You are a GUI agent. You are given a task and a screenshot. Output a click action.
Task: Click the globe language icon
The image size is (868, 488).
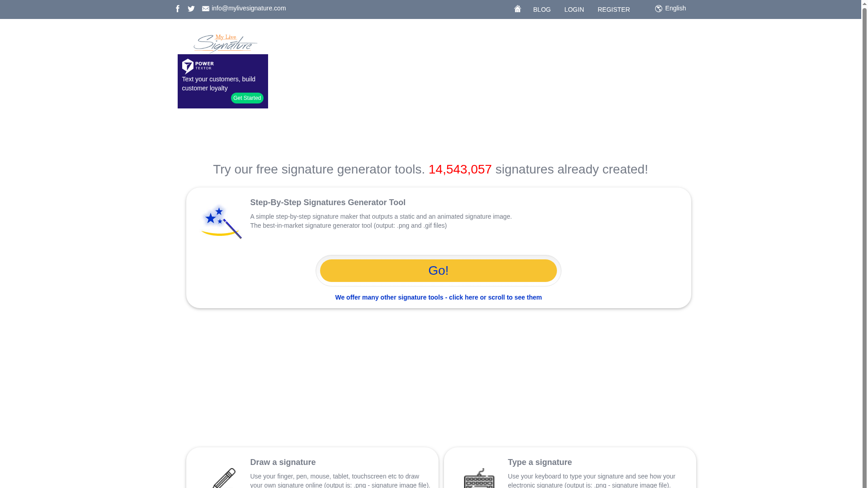(x=659, y=9)
